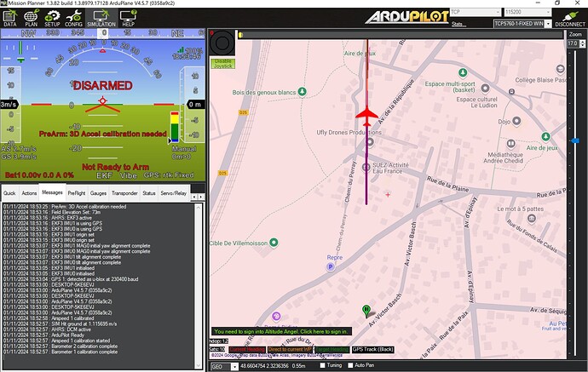Open the Transponder tab

click(x=124, y=193)
